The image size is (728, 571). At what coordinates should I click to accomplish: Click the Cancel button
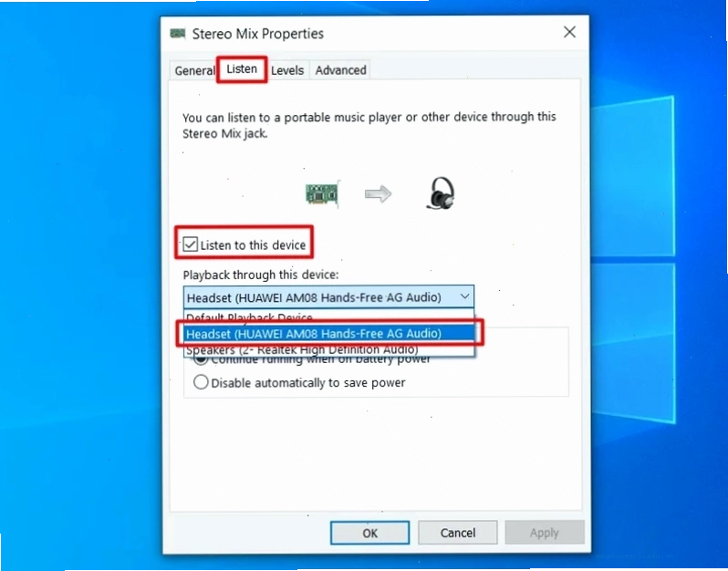(458, 533)
